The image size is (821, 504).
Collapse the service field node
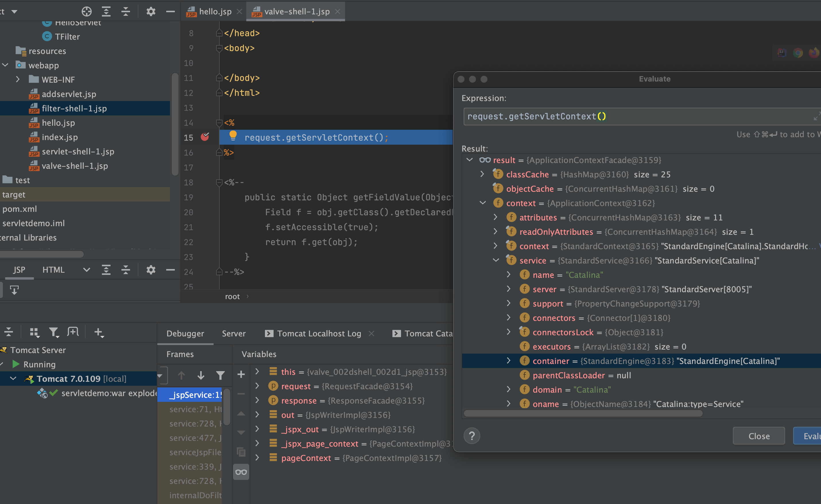coord(496,260)
